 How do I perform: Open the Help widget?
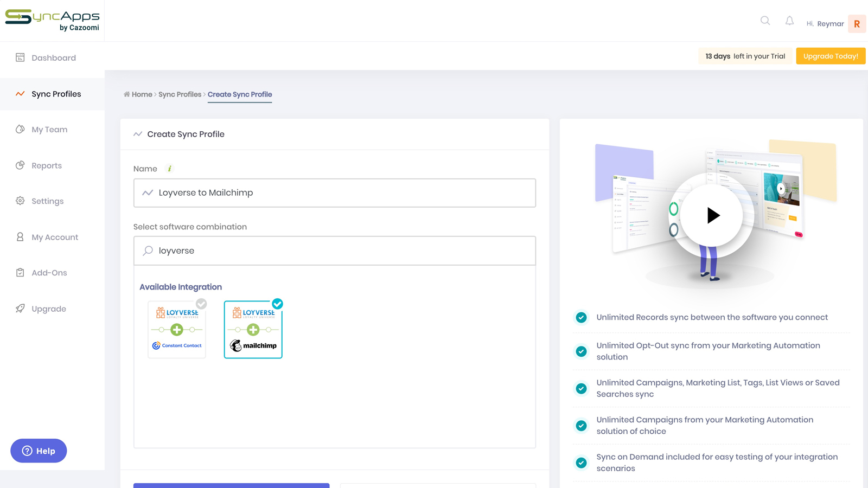(x=38, y=451)
